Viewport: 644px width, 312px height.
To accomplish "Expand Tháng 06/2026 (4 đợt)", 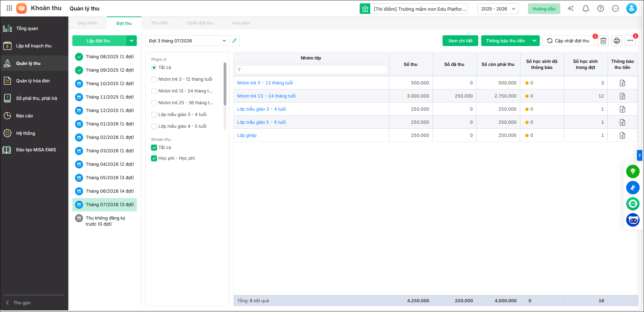I will 105,191.
